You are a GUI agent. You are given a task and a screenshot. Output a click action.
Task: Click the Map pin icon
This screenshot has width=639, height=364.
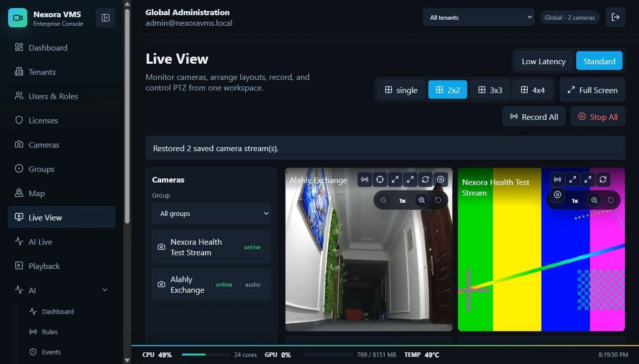point(19,193)
